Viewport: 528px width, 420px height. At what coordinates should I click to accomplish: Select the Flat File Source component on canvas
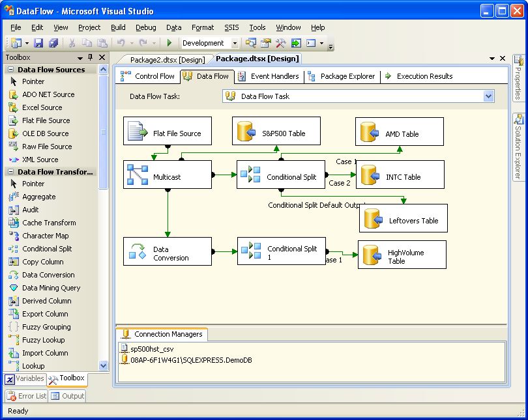tap(168, 131)
